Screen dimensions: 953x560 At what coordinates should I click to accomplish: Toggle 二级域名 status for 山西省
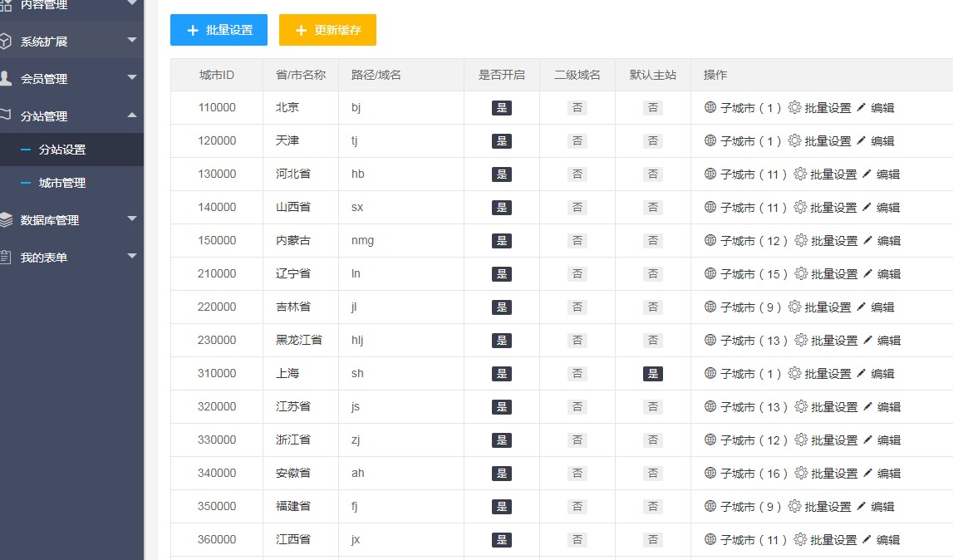pos(577,207)
